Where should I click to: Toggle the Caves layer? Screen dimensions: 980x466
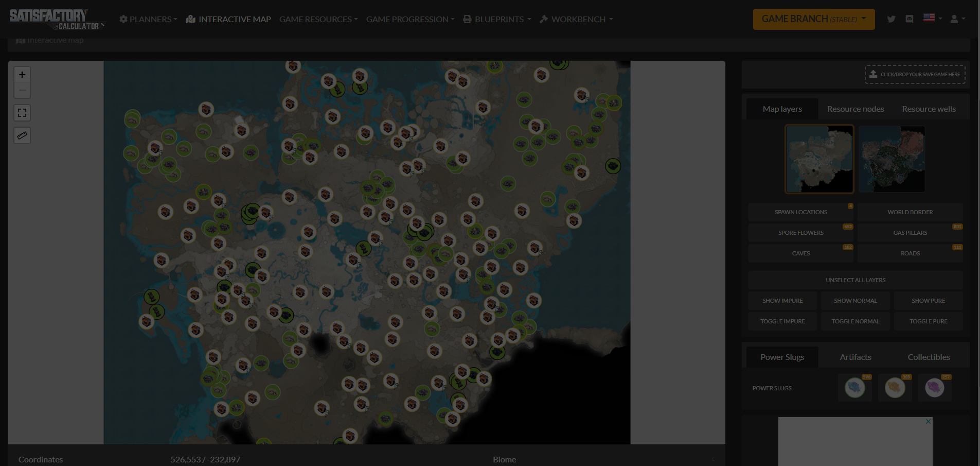[800, 253]
